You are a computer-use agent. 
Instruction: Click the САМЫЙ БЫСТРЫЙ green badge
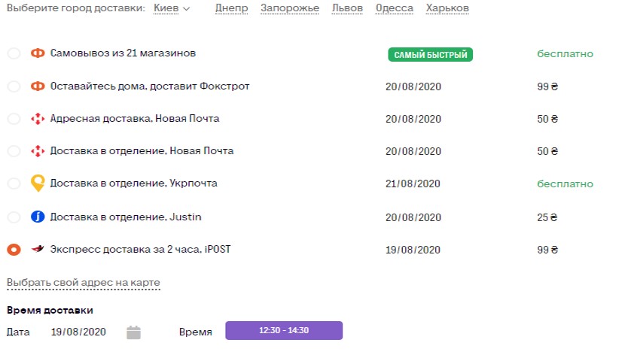click(x=431, y=54)
